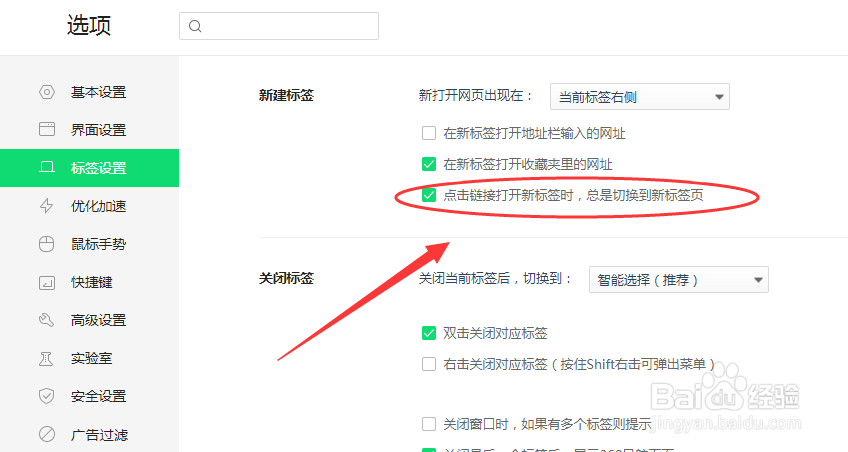Open the 高级设置 menu item
The image size is (848, 452).
point(89,320)
